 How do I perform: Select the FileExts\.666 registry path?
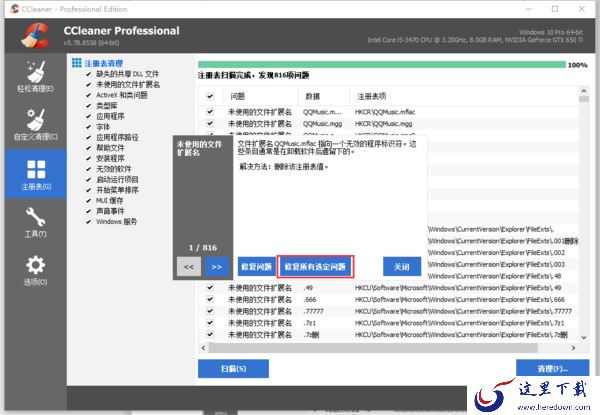tap(460, 299)
